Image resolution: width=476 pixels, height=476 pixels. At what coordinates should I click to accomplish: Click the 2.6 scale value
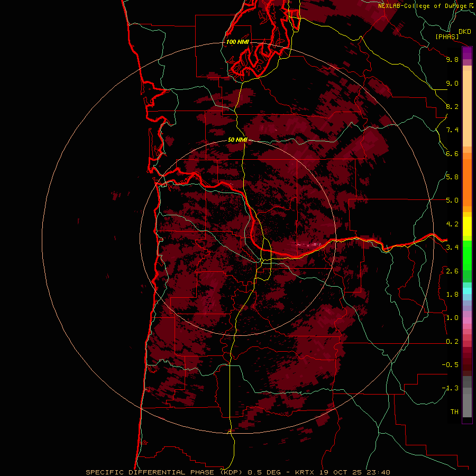coord(452,271)
